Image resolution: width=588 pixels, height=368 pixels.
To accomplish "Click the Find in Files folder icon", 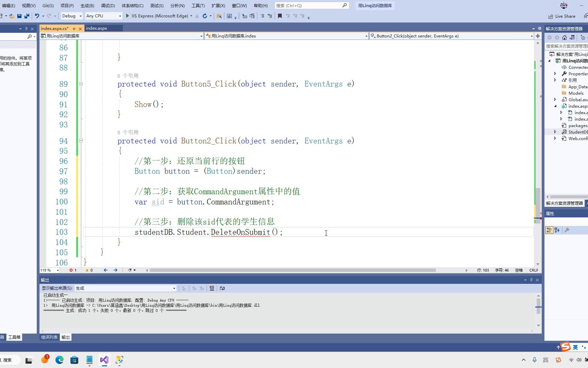I will 219,16.
